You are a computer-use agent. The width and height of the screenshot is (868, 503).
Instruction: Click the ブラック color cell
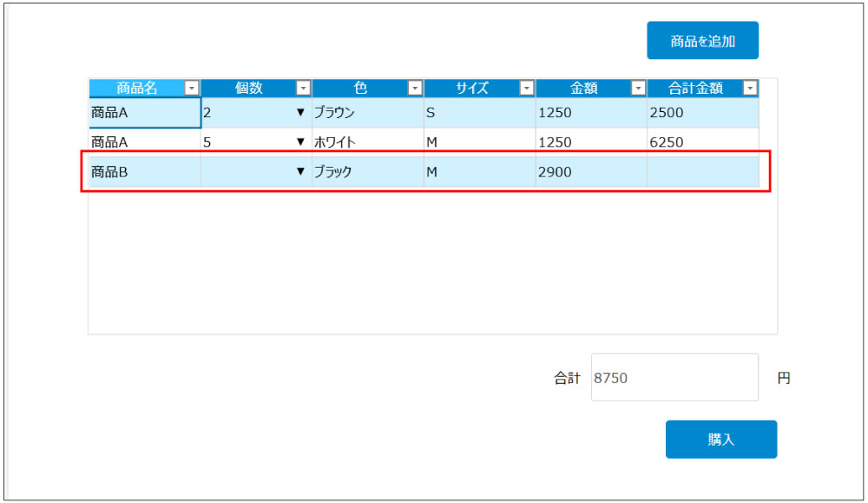coord(367,172)
